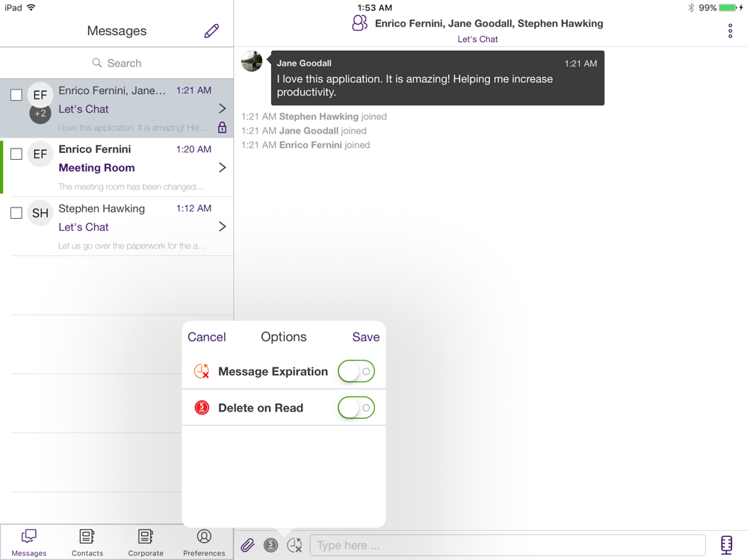747x560 pixels.
Task: Tap the group participants icon in header
Action: pos(360,23)
